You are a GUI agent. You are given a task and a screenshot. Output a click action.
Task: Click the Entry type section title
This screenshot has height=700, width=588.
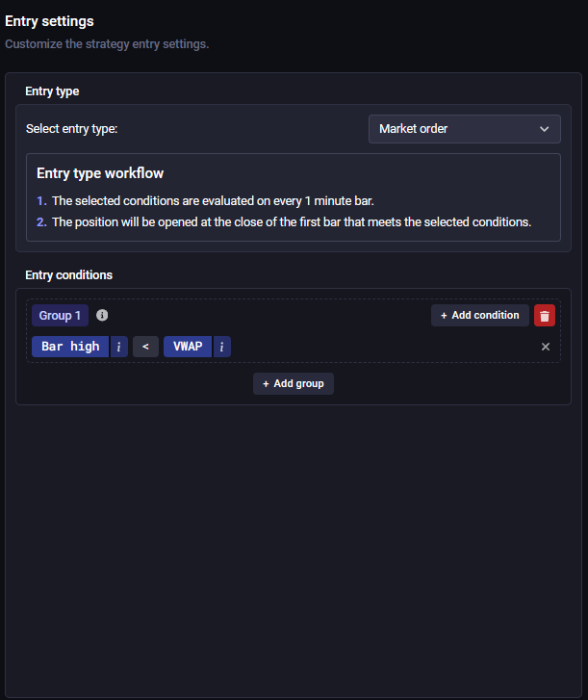52,91
